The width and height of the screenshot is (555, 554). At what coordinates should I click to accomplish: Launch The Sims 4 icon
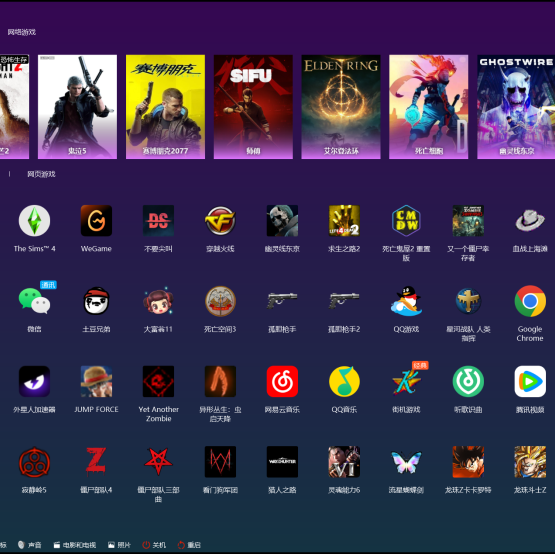(x=34, y=221)
